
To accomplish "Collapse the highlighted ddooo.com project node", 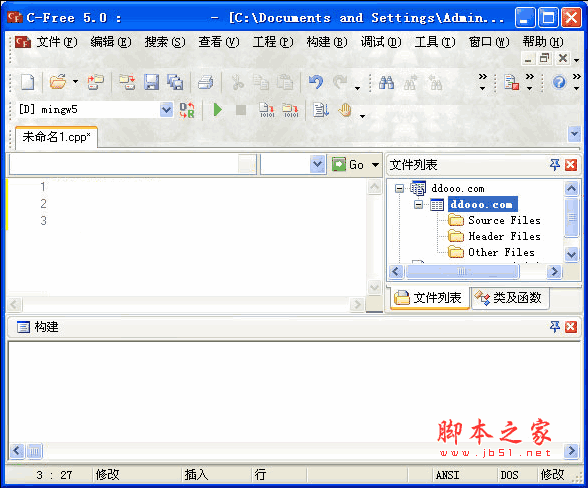I will tap(418, 204).
